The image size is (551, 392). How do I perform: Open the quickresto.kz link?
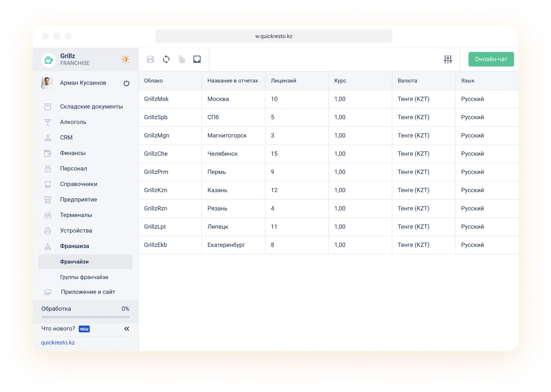[x=58, y=343]
